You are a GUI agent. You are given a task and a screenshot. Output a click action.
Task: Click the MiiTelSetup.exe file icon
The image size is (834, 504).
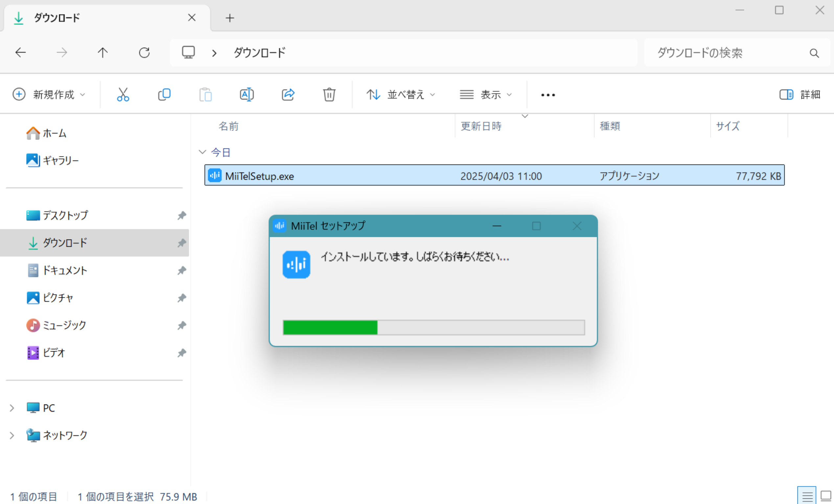(215, 175)
